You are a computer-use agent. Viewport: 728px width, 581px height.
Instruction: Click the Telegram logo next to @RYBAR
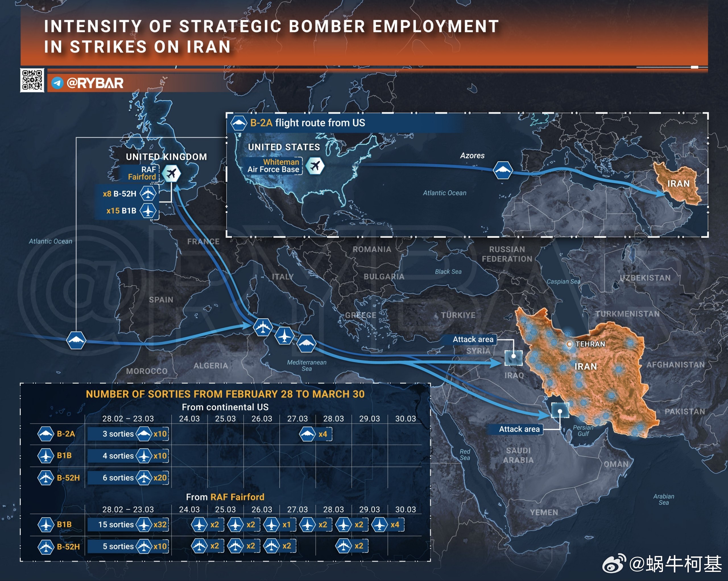57,83
